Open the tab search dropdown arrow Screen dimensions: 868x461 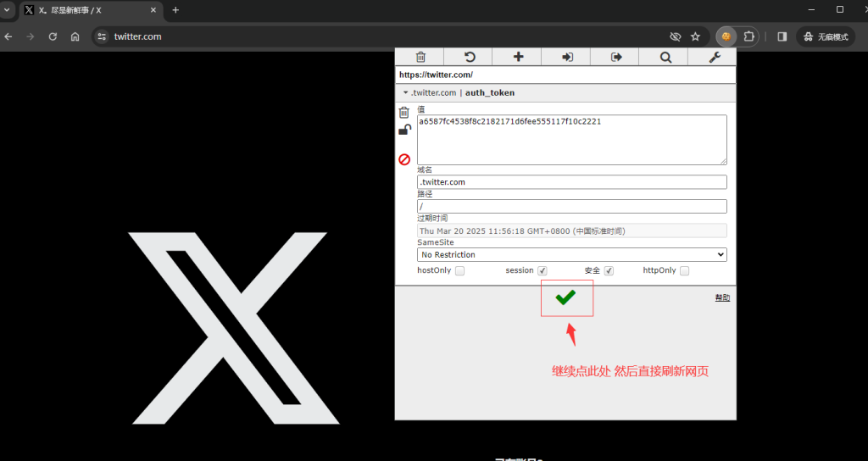[7, 10]
